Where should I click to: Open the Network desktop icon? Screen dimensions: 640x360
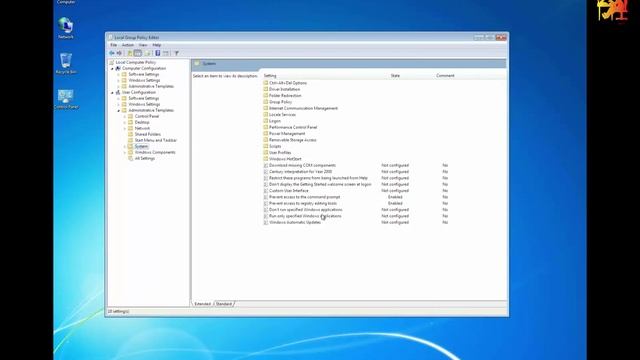tap(66, 28)
